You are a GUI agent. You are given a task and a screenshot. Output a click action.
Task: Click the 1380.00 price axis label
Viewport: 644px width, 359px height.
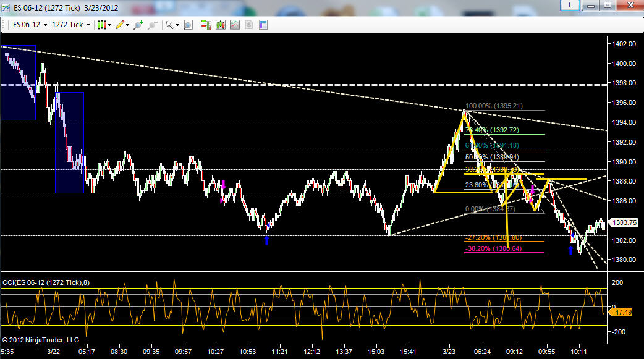[x=624, y=260]
